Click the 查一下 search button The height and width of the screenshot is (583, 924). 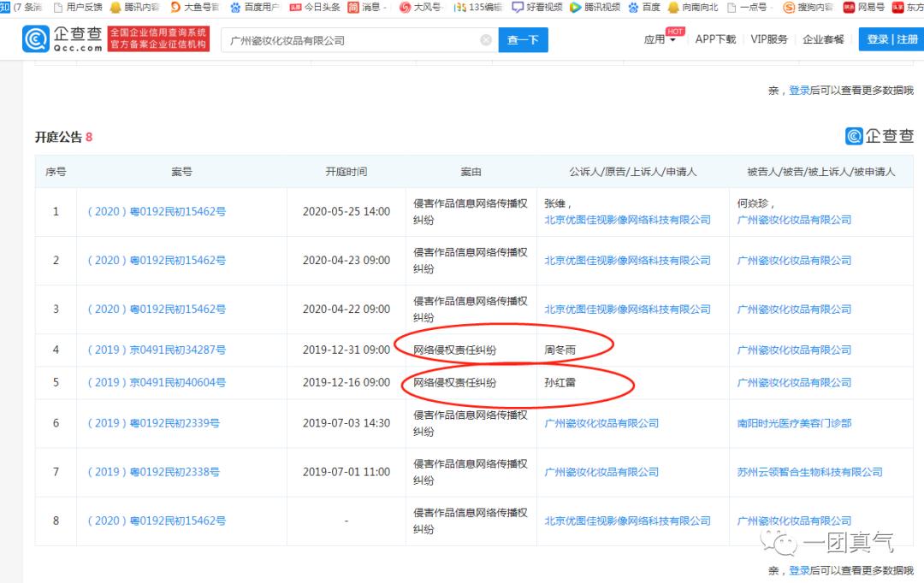pos(523,39)
